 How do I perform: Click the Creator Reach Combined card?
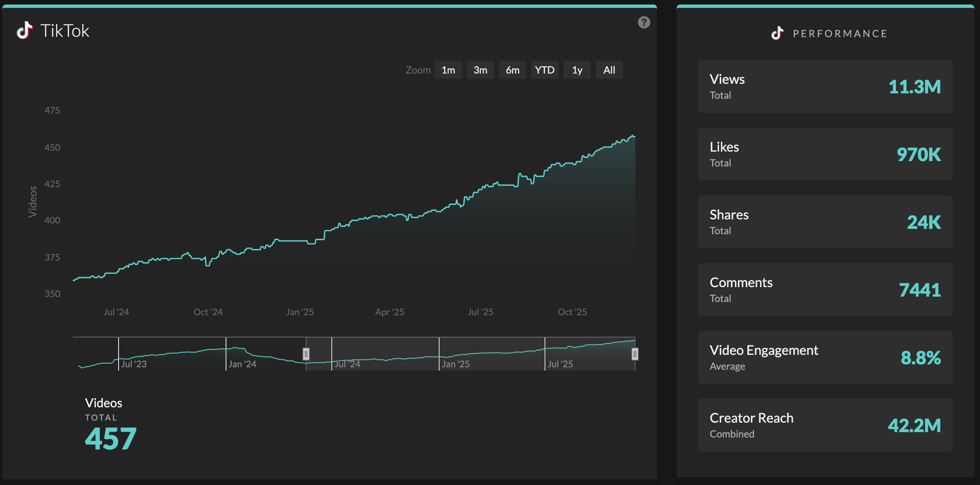(x=825, y=425)
